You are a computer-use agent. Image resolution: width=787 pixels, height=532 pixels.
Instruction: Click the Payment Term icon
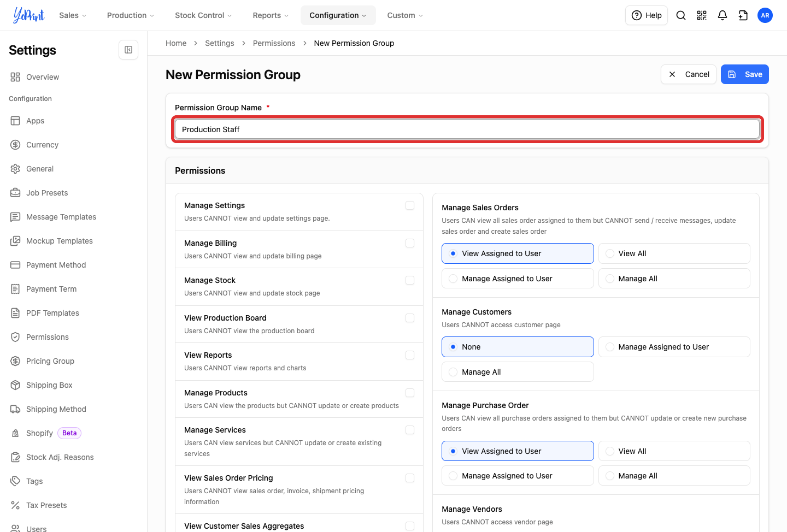tap(15, 289)
